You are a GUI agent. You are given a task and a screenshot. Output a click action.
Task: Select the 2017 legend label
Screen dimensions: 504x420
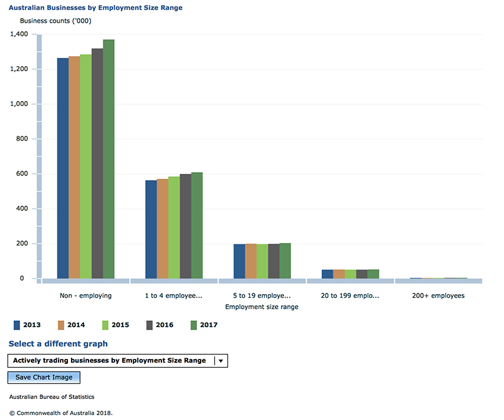(209, 325)
